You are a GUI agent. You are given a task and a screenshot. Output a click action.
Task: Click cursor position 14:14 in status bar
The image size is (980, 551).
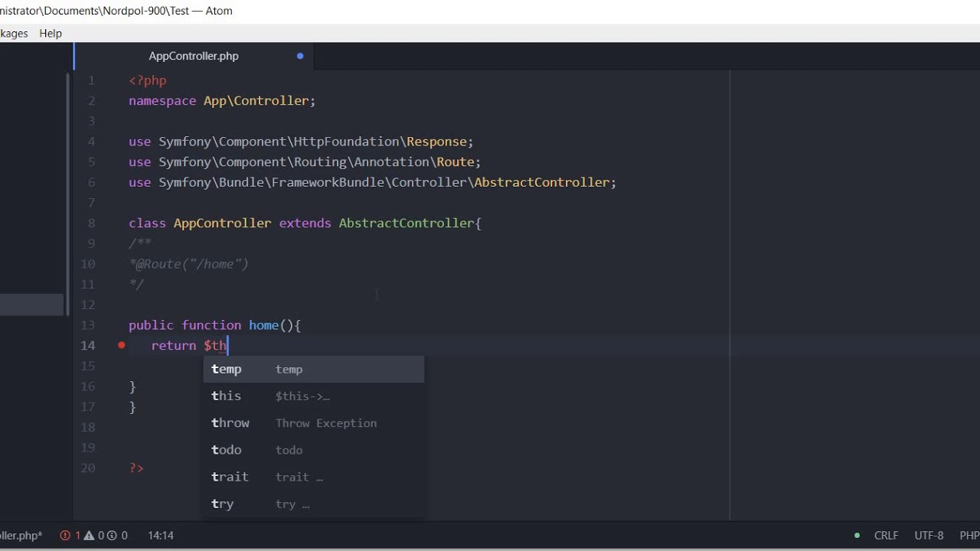161,536
